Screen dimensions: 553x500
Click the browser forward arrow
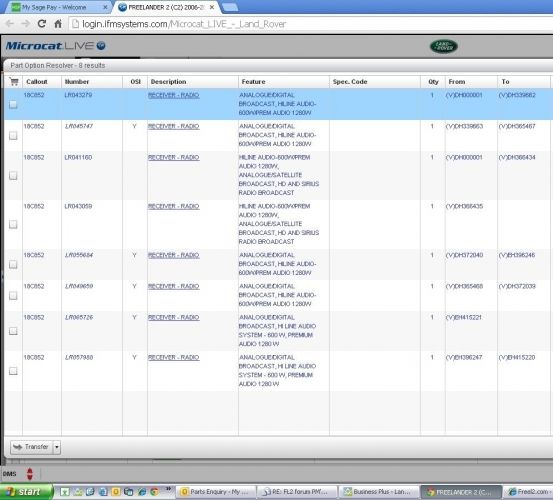(25, 24)
